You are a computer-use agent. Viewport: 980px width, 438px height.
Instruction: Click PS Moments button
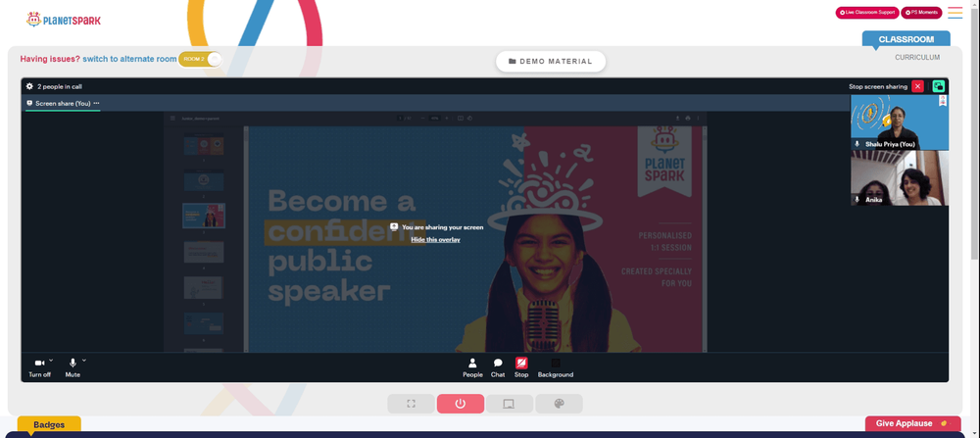click(921, 13)
